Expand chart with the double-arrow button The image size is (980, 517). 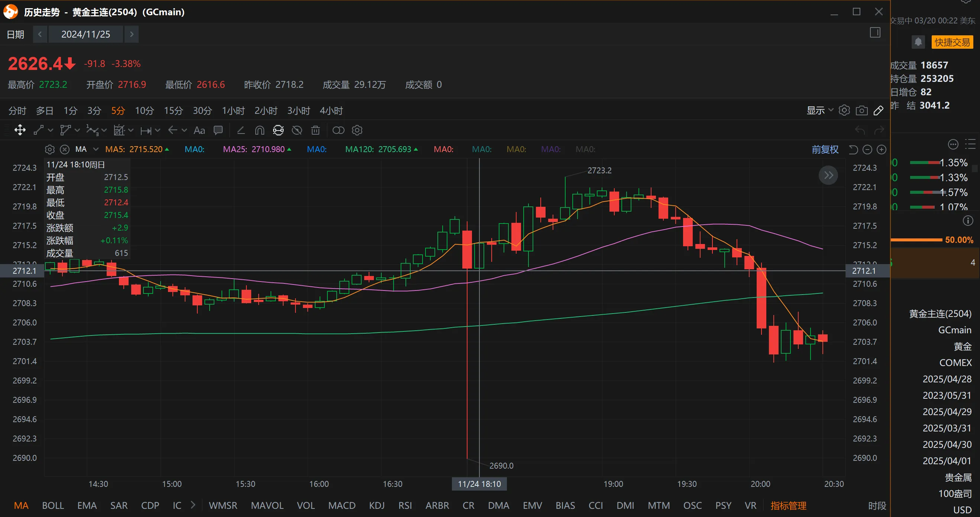[828, 176]
